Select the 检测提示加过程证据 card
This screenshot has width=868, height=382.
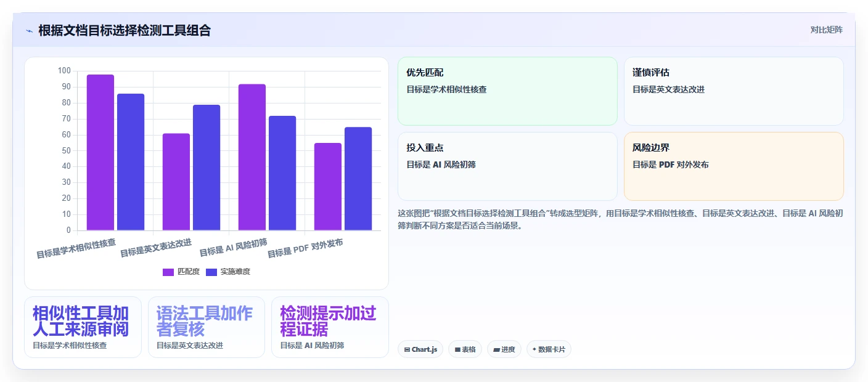pyautogui.click(x=330, y=327)
